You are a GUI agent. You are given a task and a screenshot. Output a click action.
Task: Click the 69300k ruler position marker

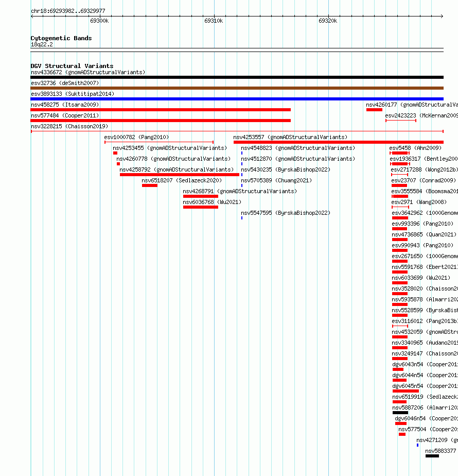point(99,21)
